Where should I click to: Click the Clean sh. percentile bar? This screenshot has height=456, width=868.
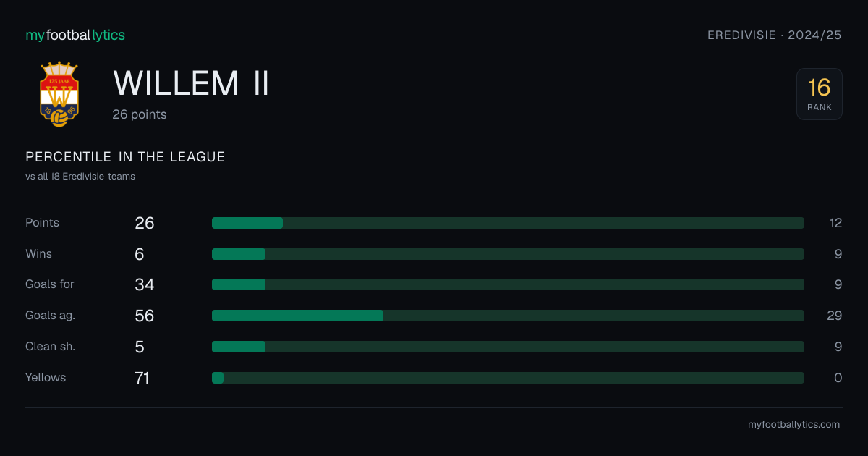coord(508,347)
